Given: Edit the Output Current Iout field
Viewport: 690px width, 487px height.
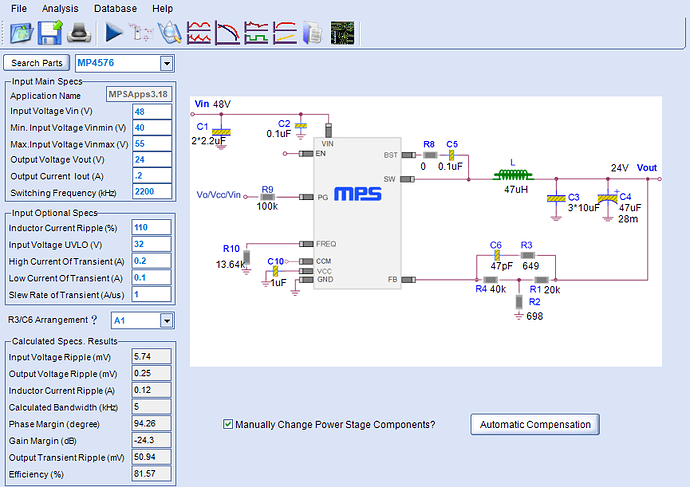Looking at the screenshot, I should click(152, 176).
